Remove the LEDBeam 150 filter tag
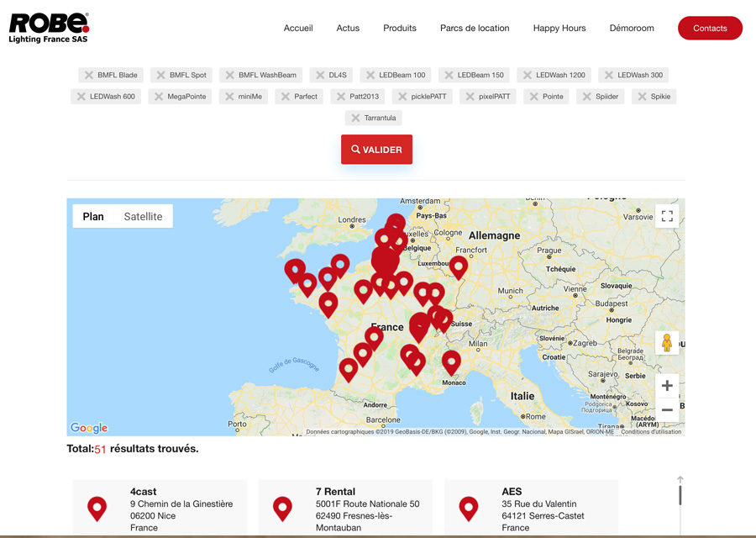This screenshot has width=756, height=538. (x=449, y=76)
